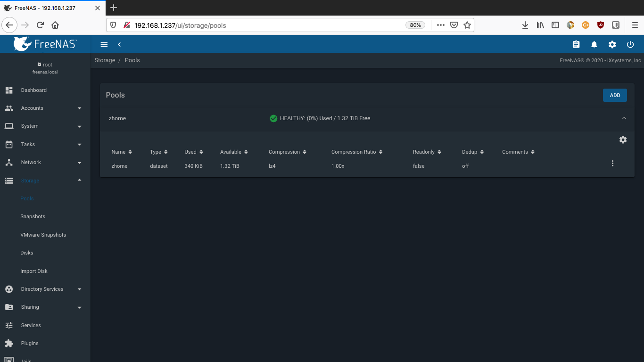Open the browser library icon

[x=540, y=25]
